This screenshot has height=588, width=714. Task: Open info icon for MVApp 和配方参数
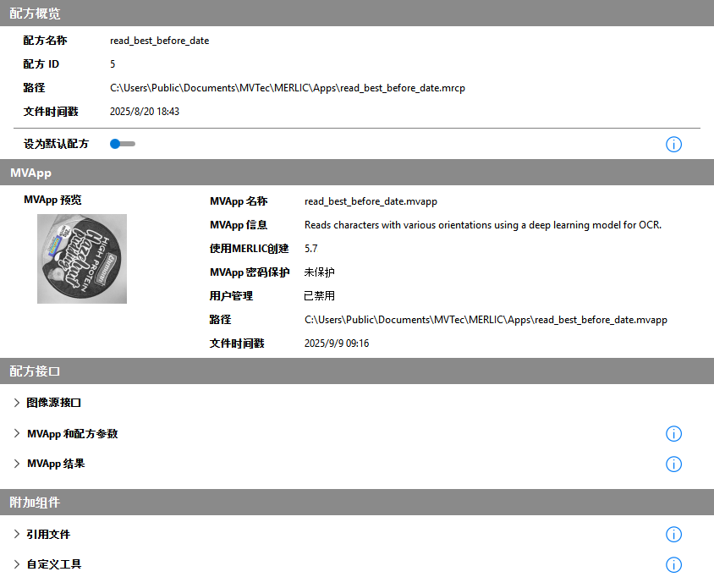(673, 434)
